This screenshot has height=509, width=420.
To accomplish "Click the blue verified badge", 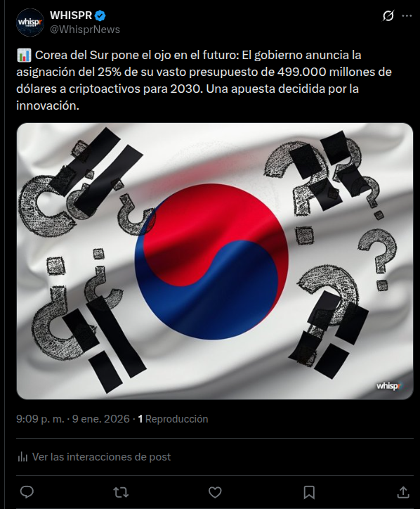I will (x=100, y=15).
